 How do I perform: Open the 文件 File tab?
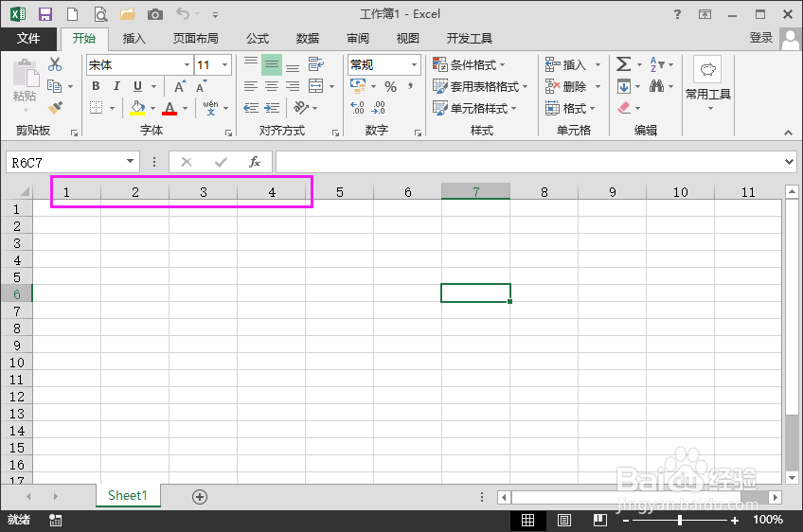click(x=28, y=39)
